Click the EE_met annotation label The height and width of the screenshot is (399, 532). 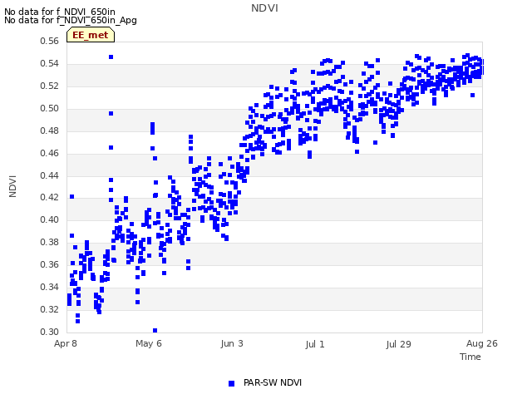[x=91, y=35]
